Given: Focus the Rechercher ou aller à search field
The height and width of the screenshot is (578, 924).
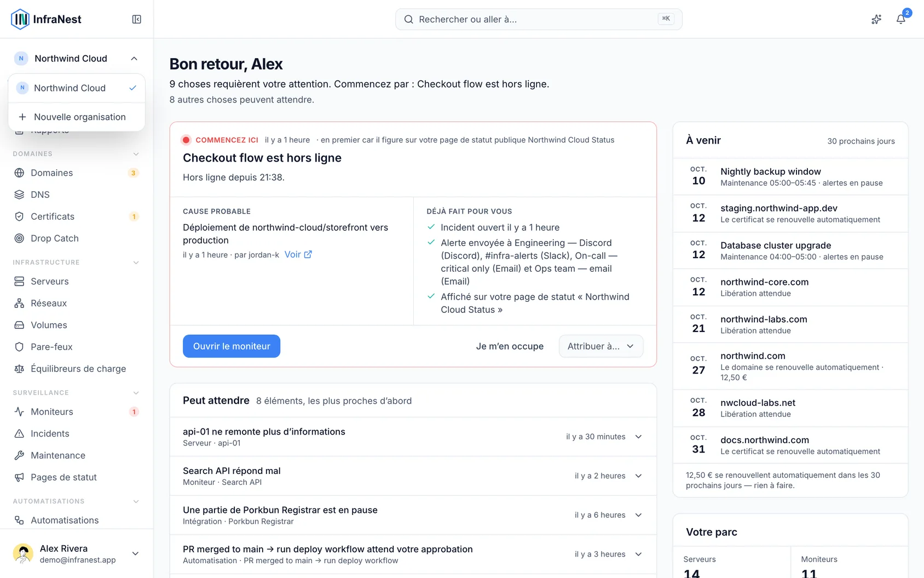Looking at the screenshot, I should 539,19.
